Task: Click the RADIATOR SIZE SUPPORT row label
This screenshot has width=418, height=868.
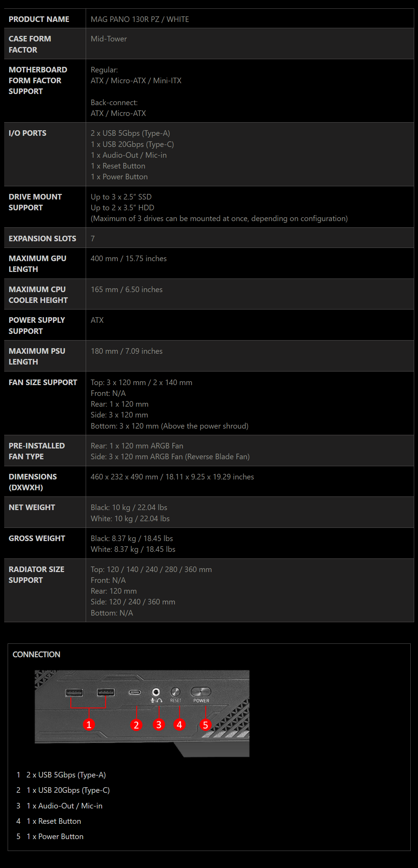Action: coord(37,574)
